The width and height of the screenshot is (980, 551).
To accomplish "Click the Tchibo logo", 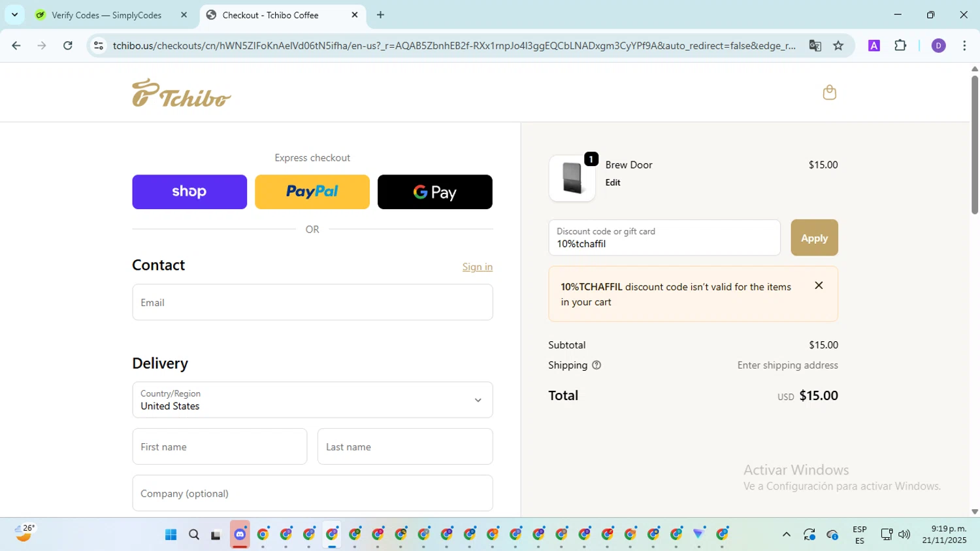I will pos(182,93).
